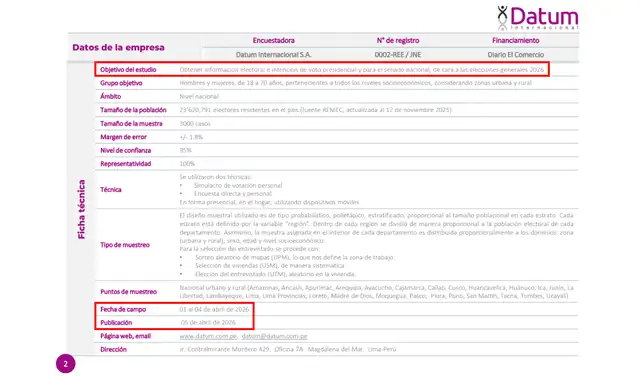The image size is (640, 376).
Task: Open the www.datum.com.pe website link
Action: click(208, 336)
